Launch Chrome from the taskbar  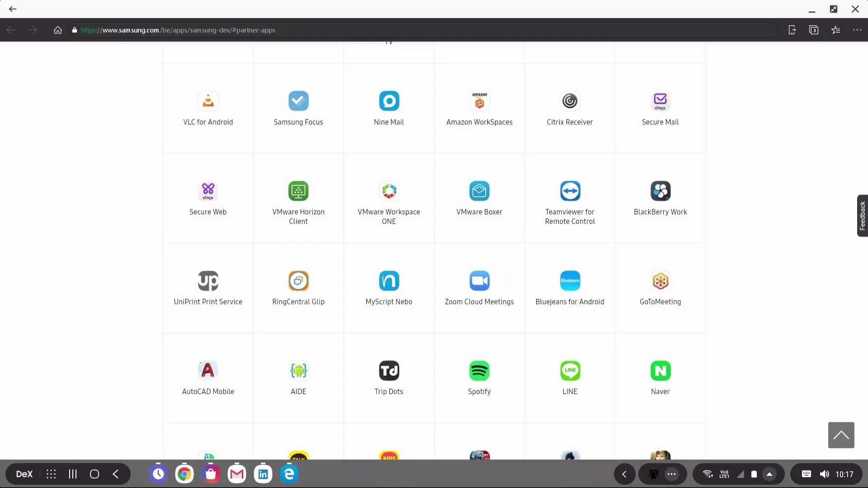tap(184, 474)
